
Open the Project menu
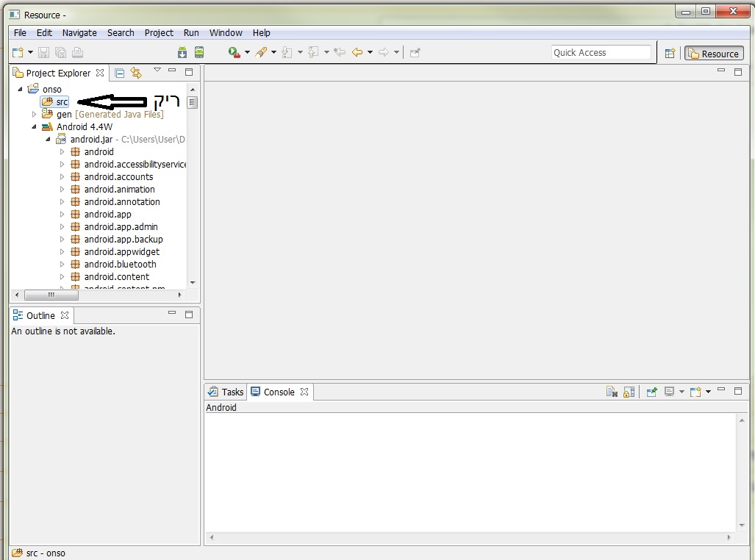(159, 32)
